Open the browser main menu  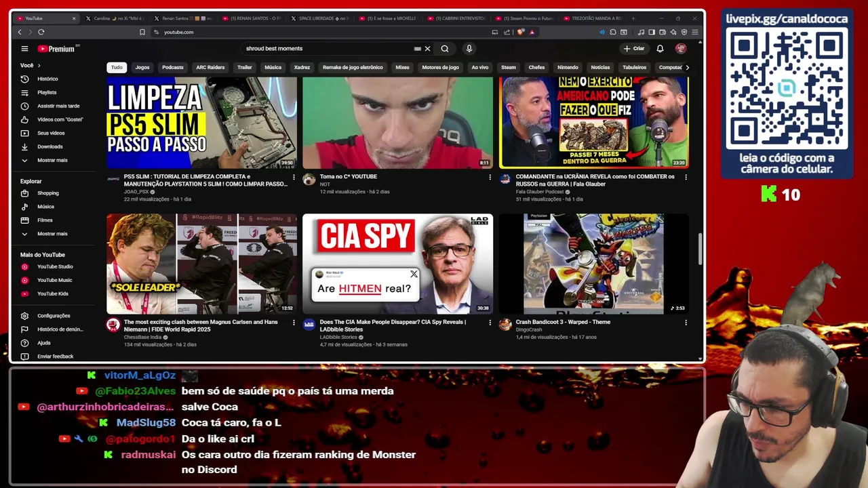(x=695, y=32)
